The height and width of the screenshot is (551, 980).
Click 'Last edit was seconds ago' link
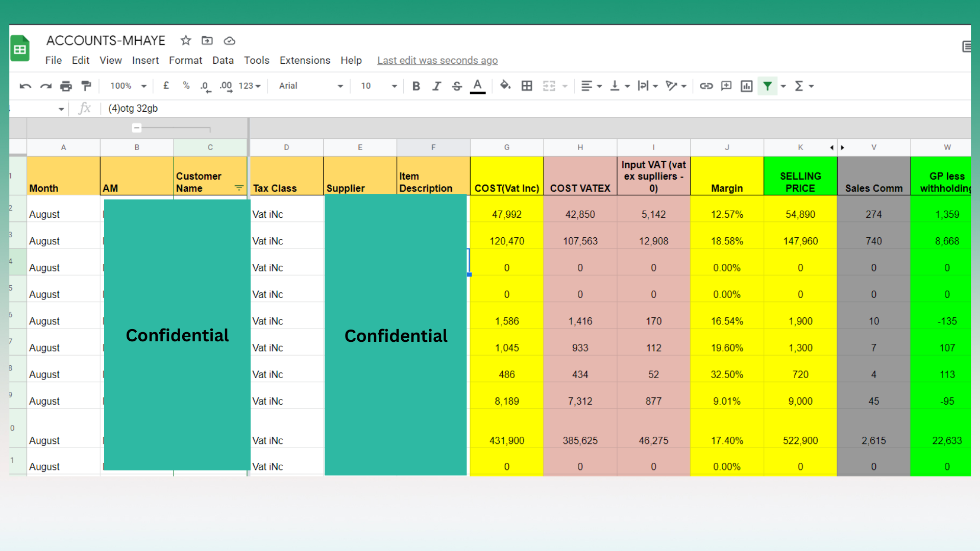[x=437, y=60]
